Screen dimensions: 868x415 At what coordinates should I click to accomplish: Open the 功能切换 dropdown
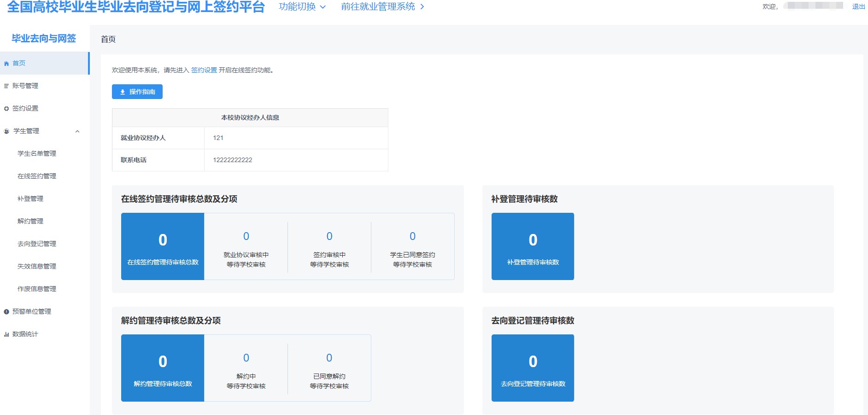[x=302, y=7]
